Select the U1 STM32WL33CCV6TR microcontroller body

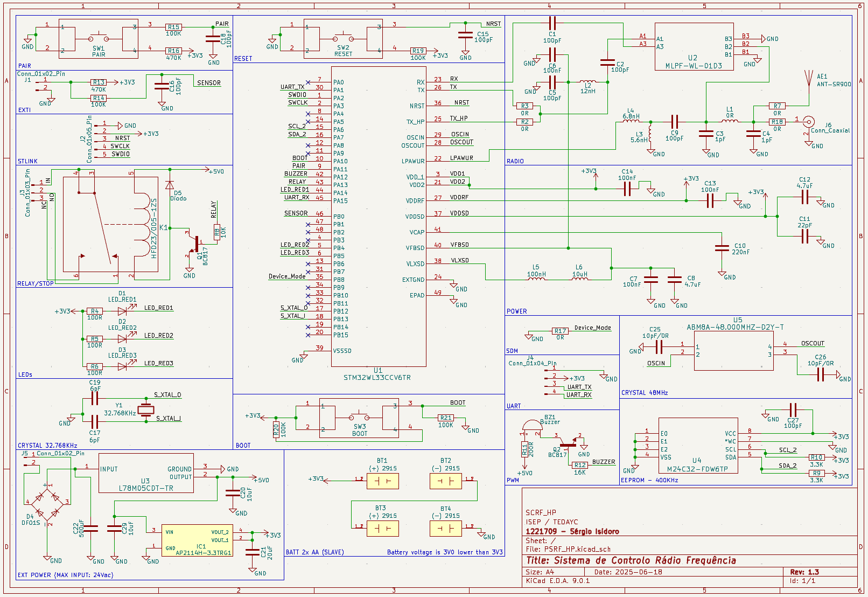tap(379, 217)
